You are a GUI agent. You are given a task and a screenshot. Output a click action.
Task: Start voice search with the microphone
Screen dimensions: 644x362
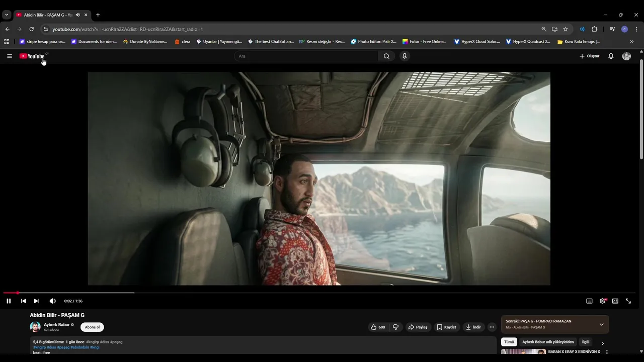coord(405,56)
